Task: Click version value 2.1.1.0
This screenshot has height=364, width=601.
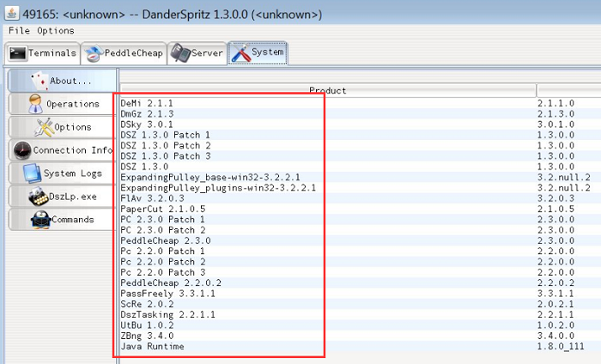Action: [x=555, y=104]
